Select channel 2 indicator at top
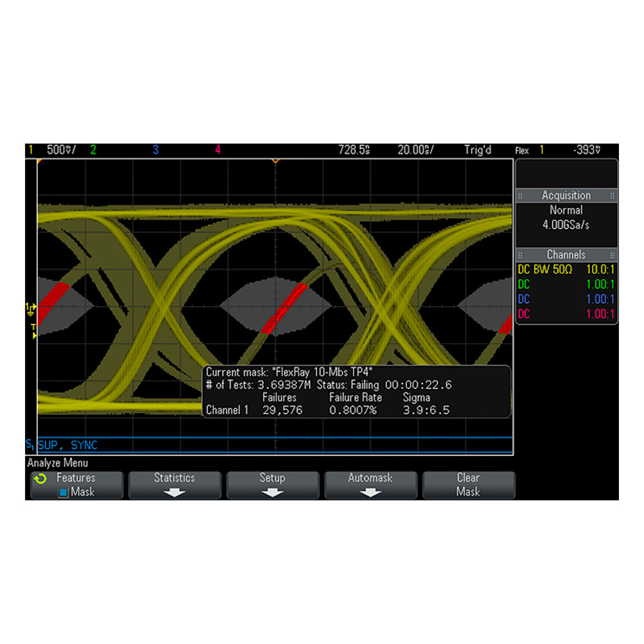 (x=93, y=149)
